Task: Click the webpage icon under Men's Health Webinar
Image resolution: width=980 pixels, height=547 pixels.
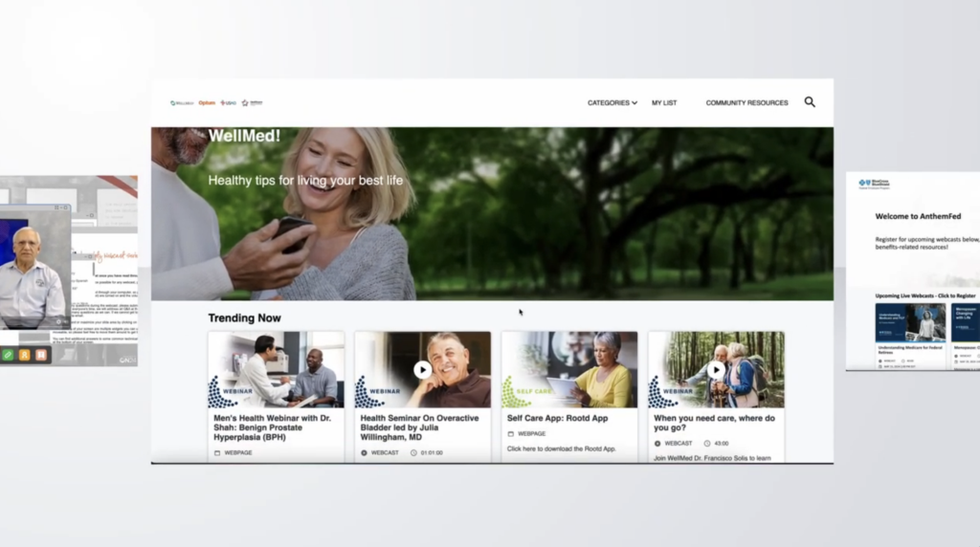Action: click(217, 452)
